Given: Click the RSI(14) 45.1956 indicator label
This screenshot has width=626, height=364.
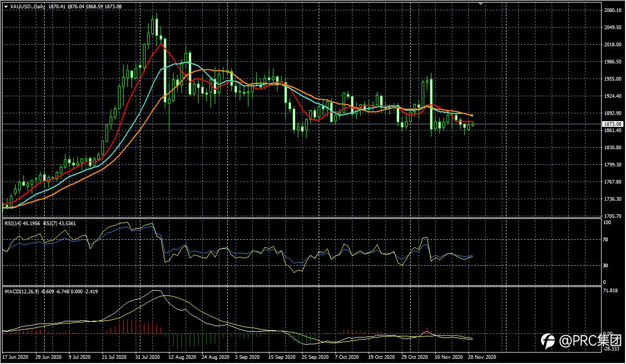Looking at the screenshot, I should tap(23, 224).
